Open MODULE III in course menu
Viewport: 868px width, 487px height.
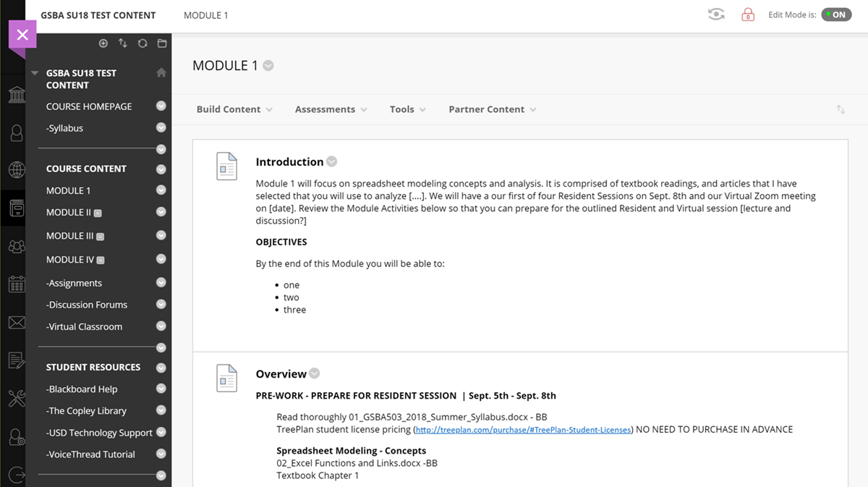click(x=70, y=236)
